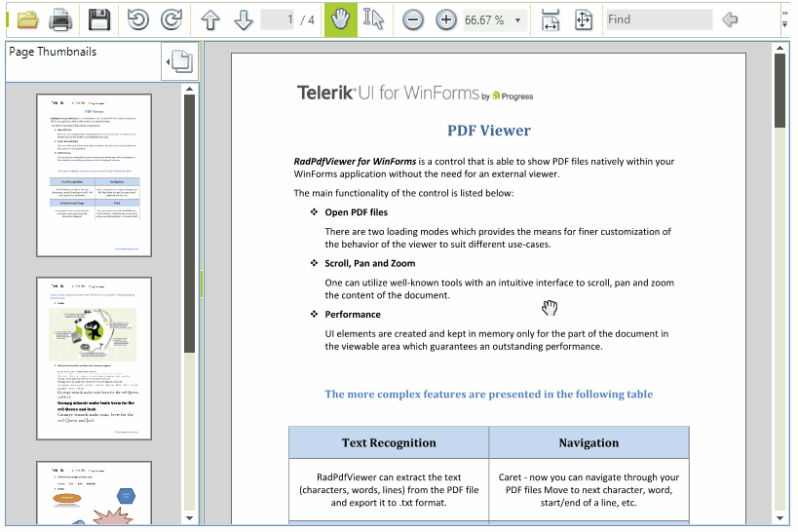
Task: Open the zoom percentage dropdown
Action: (518, 20)
